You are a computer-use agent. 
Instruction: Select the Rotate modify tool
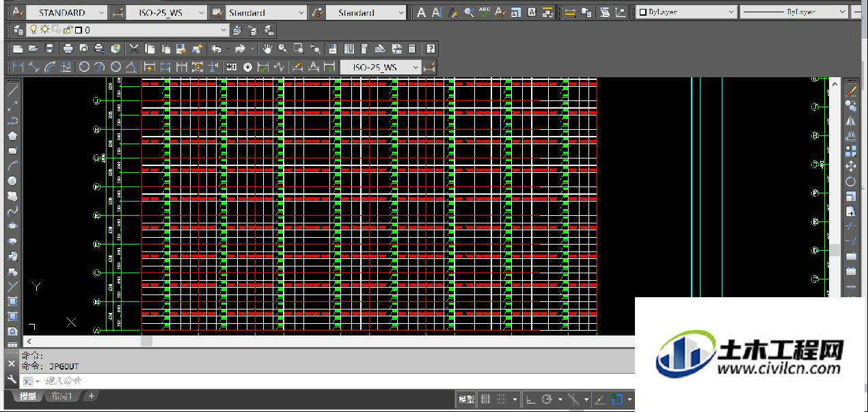851,181
